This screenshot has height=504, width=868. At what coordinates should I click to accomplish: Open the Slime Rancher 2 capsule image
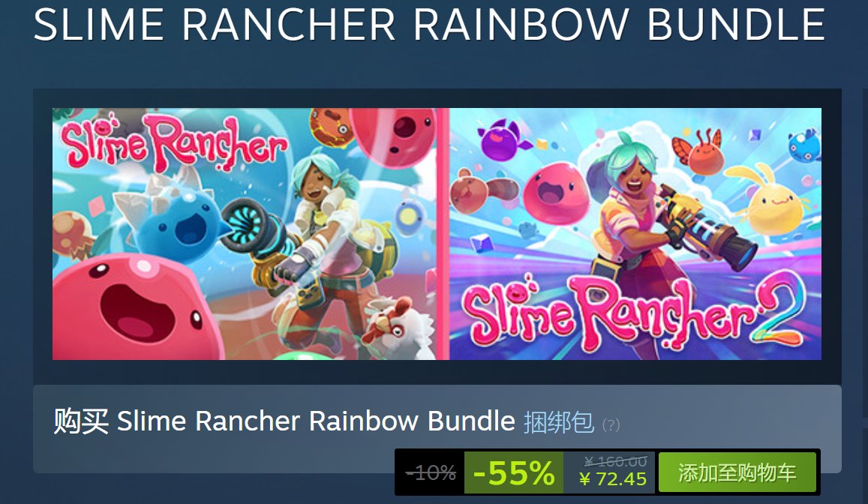point(635,233)
